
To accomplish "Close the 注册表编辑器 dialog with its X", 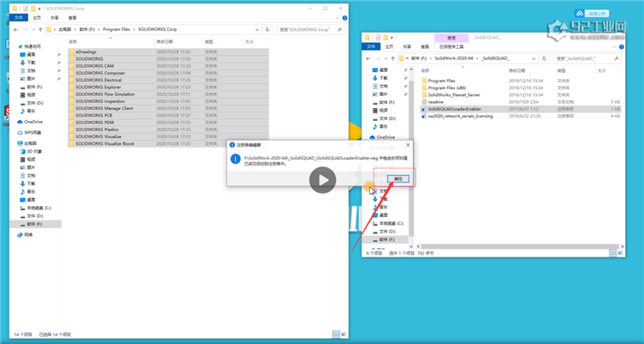I will pyautogui.click(x=408, y=145).
